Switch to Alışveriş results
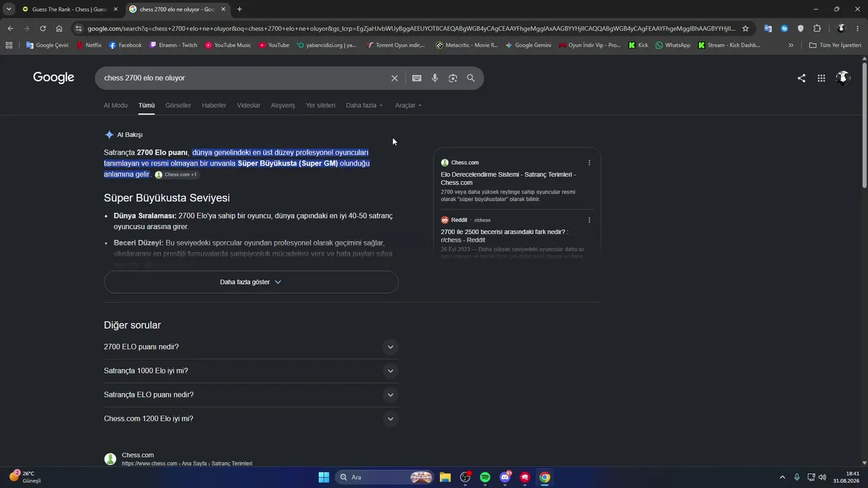Screen dimensions: 868x488 [x=283, y=106]
